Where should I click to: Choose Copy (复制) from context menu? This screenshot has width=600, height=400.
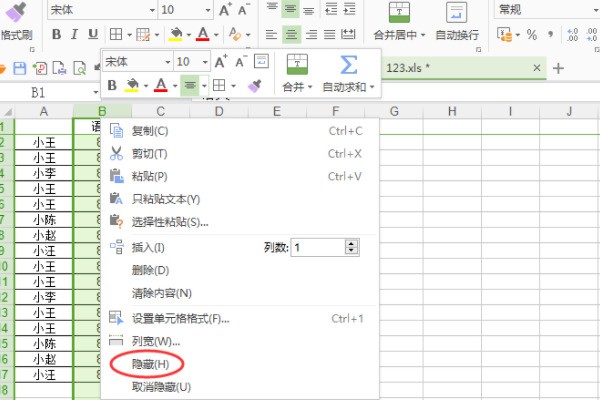click(x=240, y=131)
